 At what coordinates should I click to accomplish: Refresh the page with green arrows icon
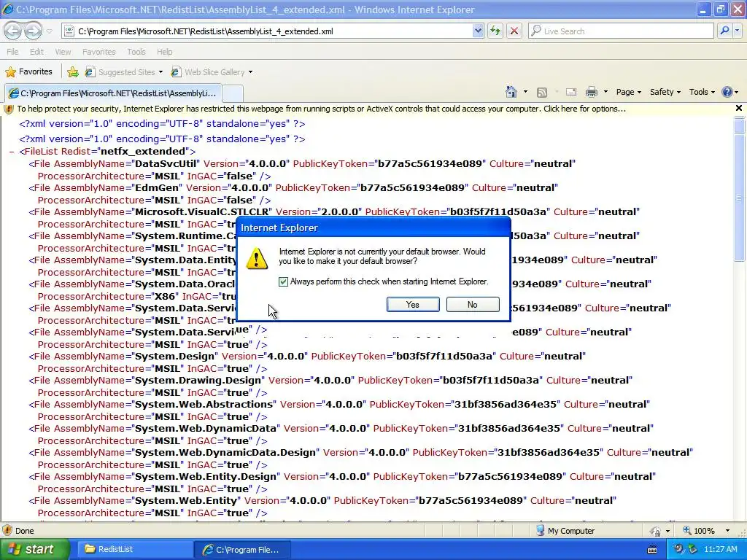coord(495,31)
